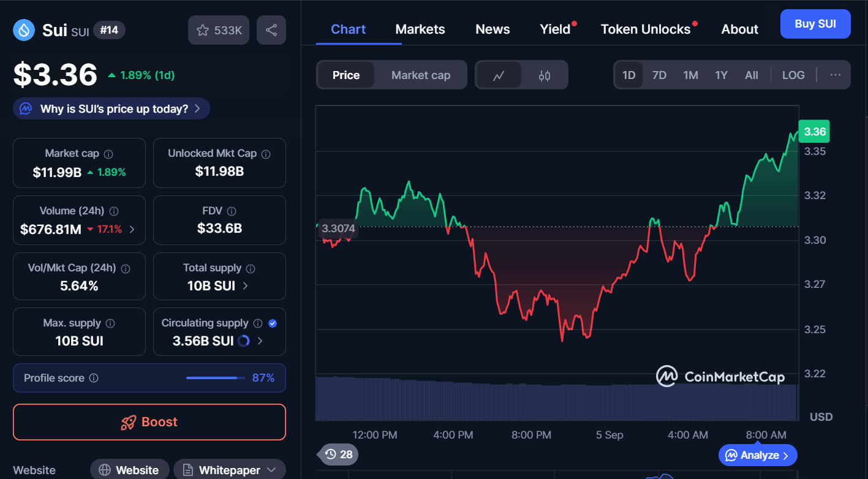Open the history events badge showing 28
Viewport: 868px width, 479px height.
338,454
